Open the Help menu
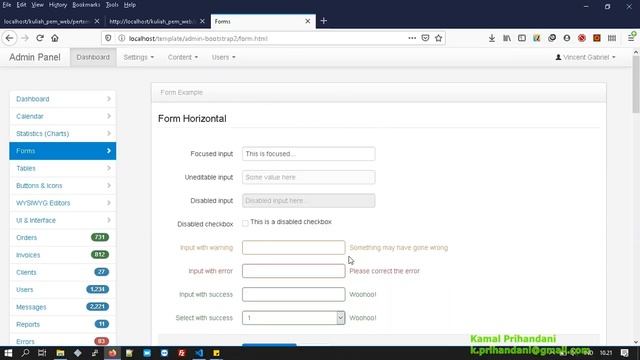This screenshot has height=360, width=640. coord(130,5)
